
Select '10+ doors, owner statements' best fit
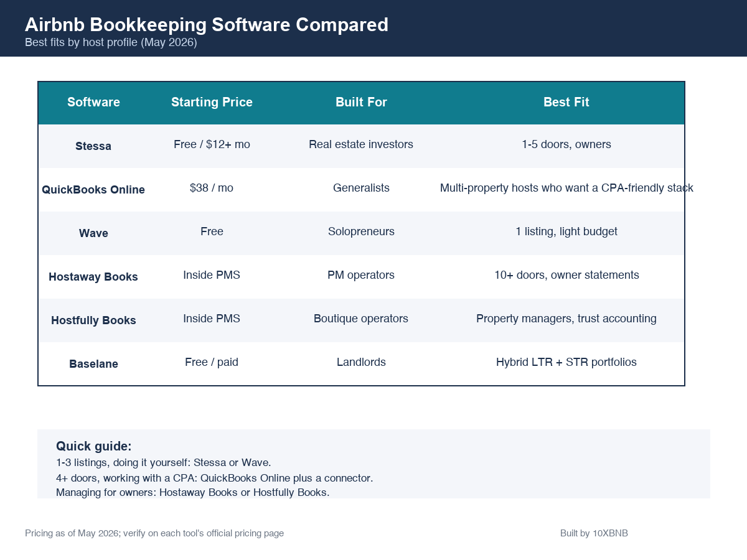tap(566, 275)
